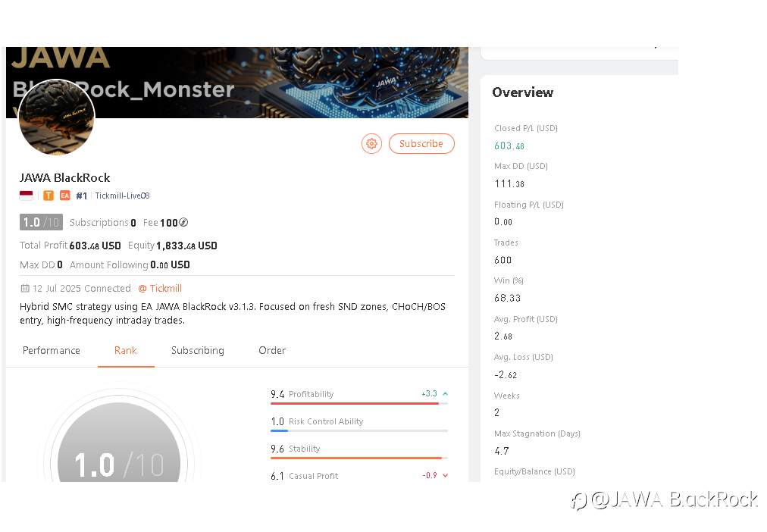The height and width of the screenshot is (532, 767).
Task: Subscribe to JAWA BlackRock signal
Action: [421, 144]
